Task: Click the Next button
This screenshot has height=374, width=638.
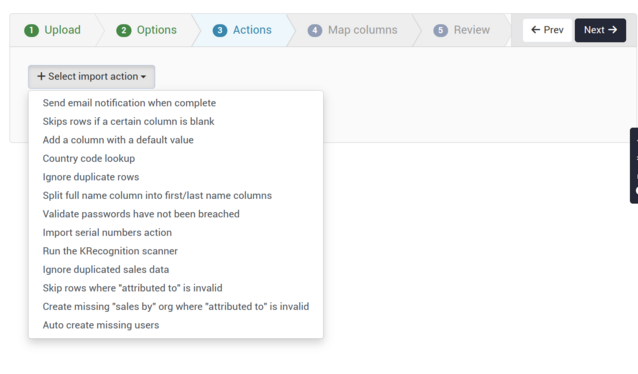Action: click(600, 30)
